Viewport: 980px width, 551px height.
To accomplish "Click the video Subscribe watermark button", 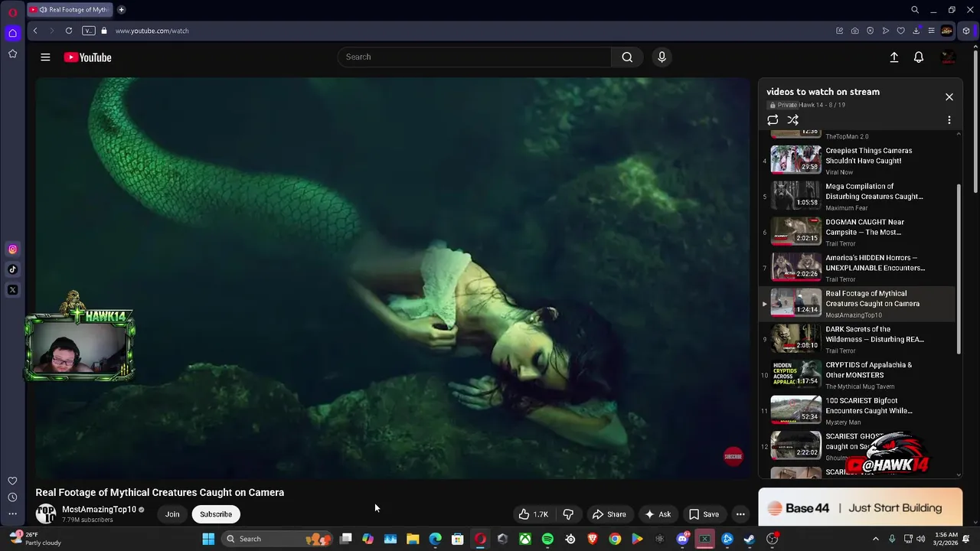I will pyautogui.click(x=733, y=456).
